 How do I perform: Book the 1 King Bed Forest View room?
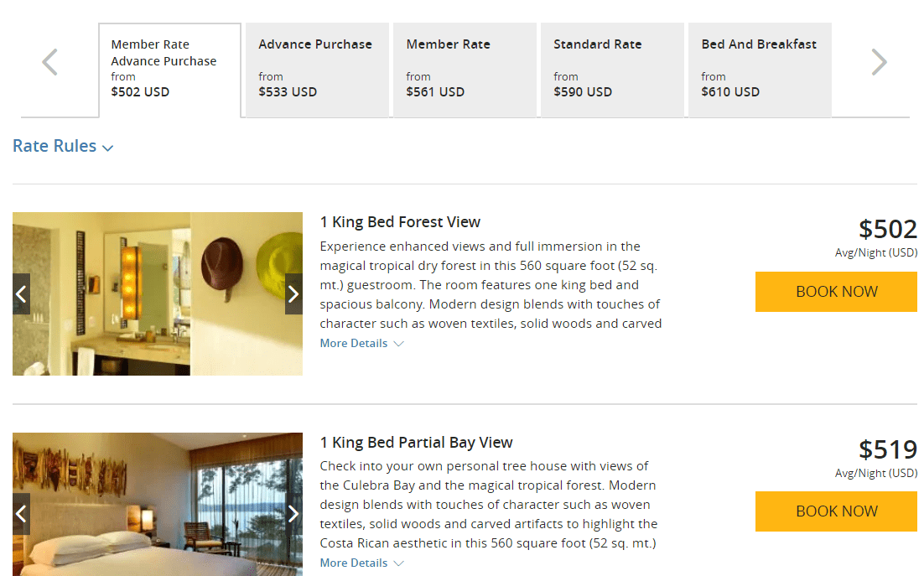(835, 291)
